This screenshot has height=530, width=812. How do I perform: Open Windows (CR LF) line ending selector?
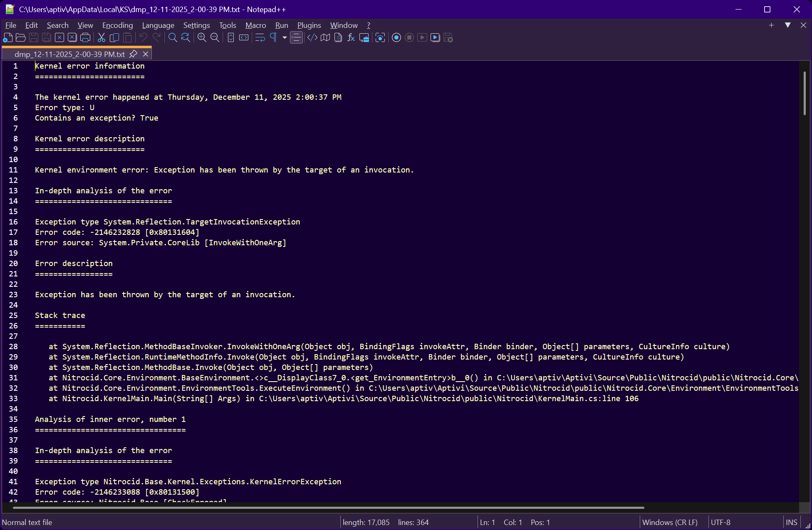point(670,523)
